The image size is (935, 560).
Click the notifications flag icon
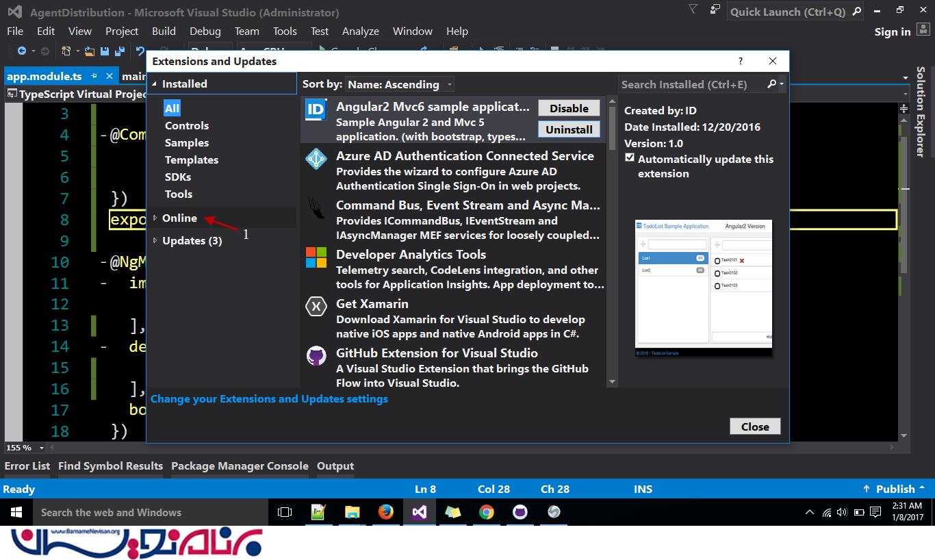(x=693, y=10)
